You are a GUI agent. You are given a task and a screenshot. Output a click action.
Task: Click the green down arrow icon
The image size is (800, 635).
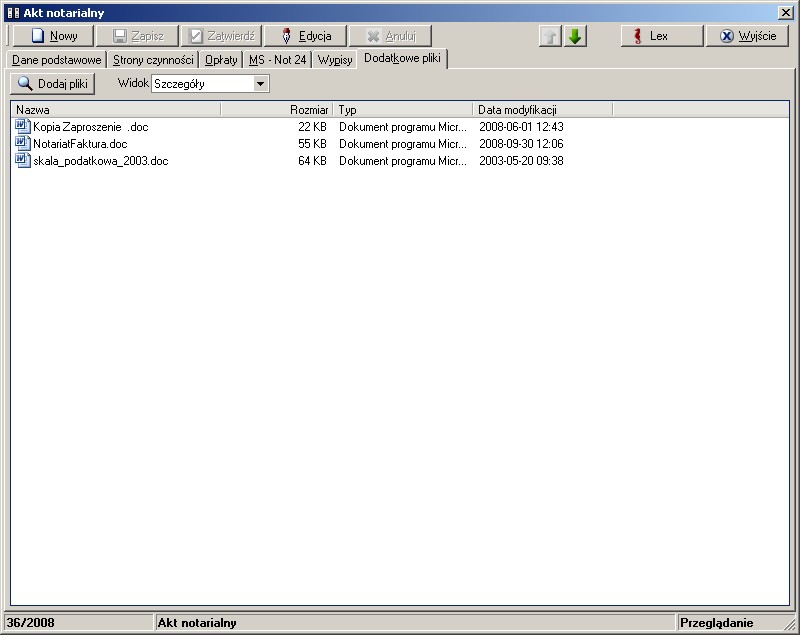(575, 36)
